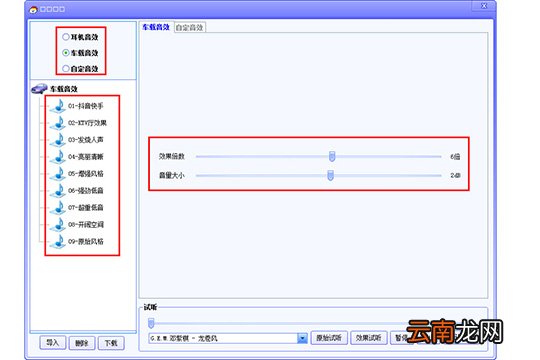The image size is (540, 360).
Task: Open the song selection dropdown arrow
Action: [302, 338]
